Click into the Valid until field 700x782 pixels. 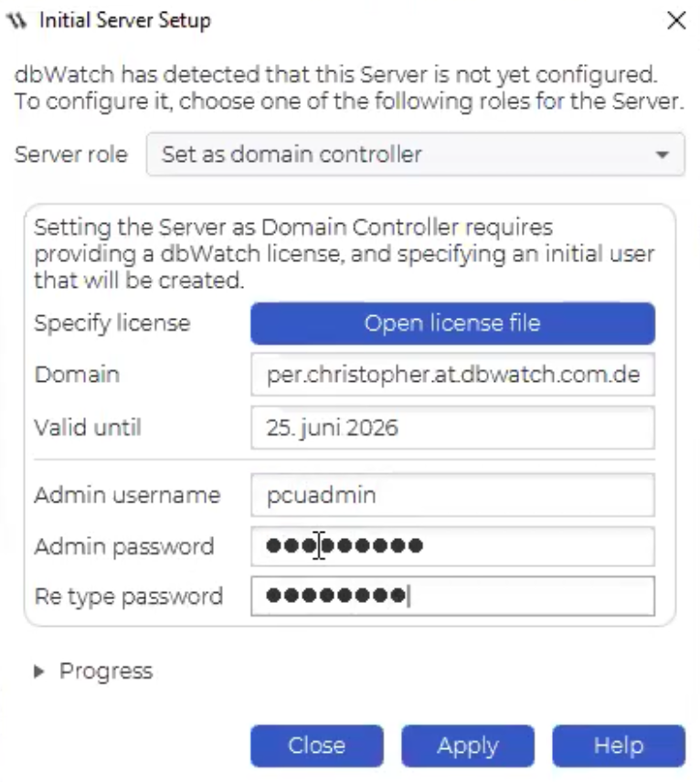[452, 428]
